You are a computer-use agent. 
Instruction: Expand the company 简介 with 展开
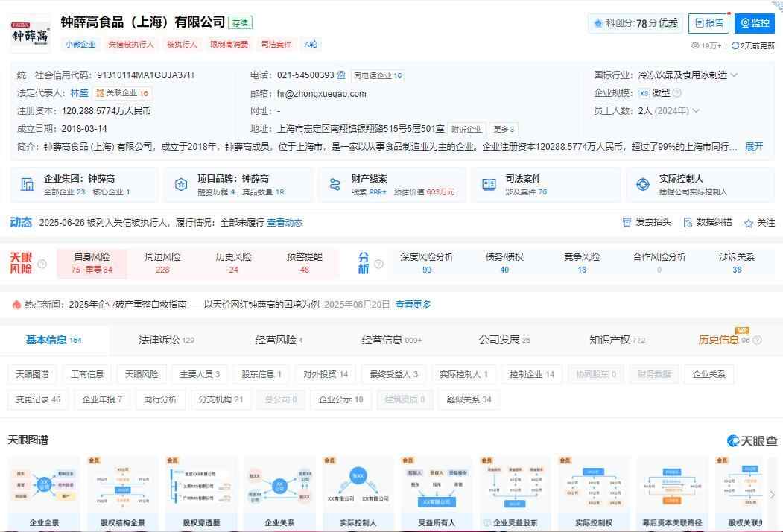pyautogui.click(x=754, y=146)
